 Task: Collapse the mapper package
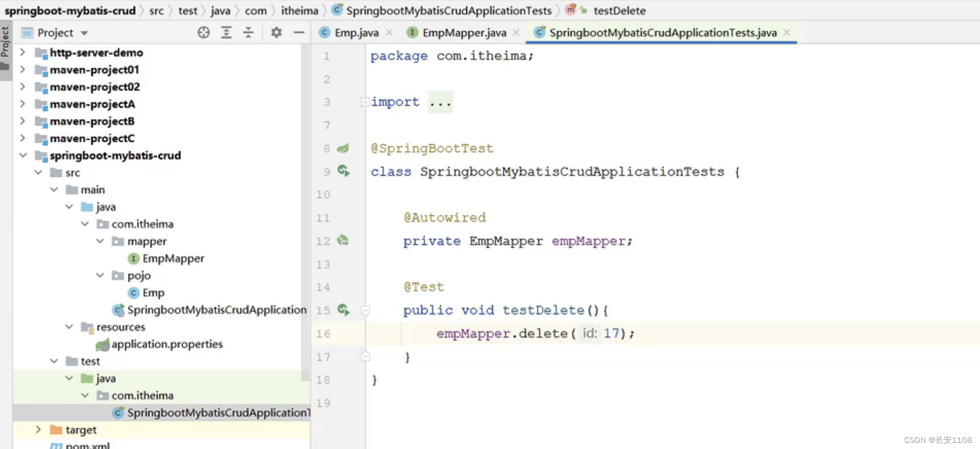point(100,241)
